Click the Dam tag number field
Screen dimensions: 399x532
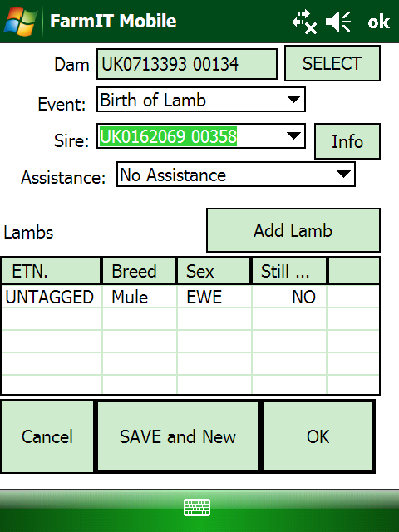click(187, 64)
